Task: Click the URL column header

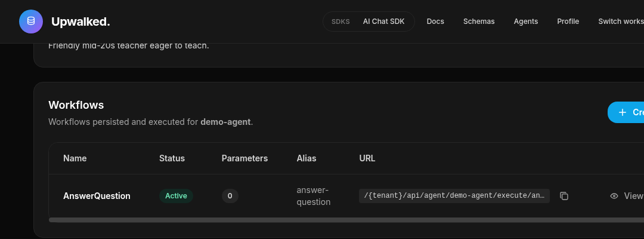Action: (367, 158)
